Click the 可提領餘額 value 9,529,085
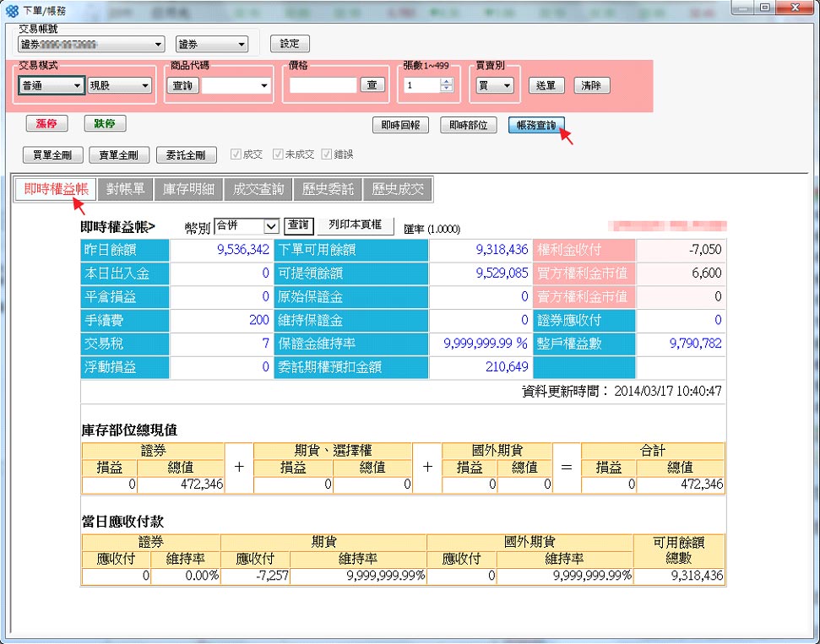The height and width of the screenshot is (644, 820). [502, 273]
